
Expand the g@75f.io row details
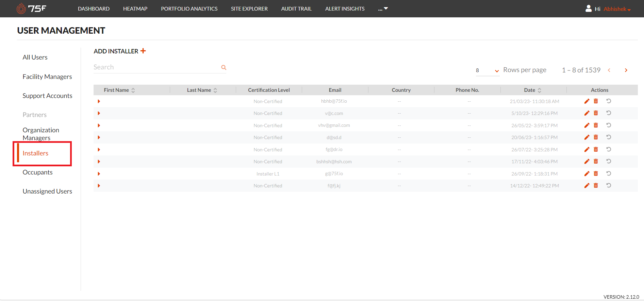pyautogui.click(x=99, y=174)
